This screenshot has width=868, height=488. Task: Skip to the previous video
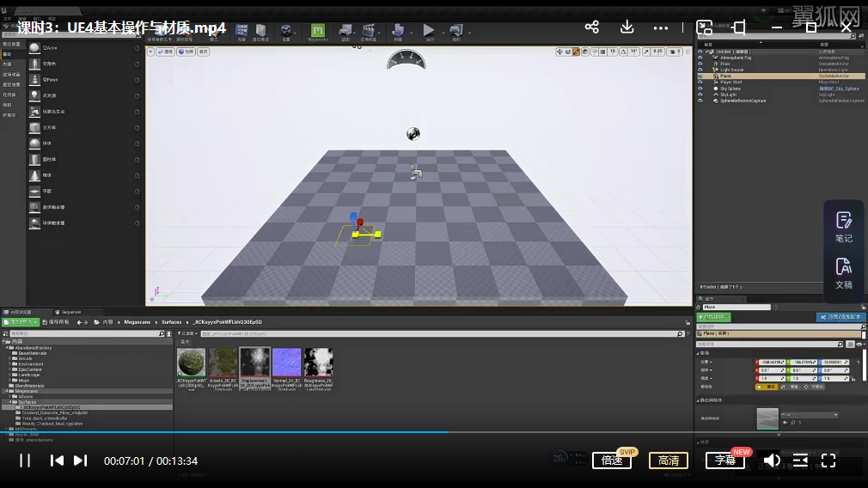click(57, 461)
